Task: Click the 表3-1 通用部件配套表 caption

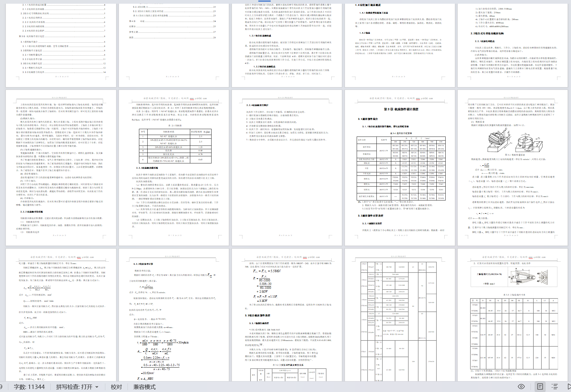Action: coord(401,133)
